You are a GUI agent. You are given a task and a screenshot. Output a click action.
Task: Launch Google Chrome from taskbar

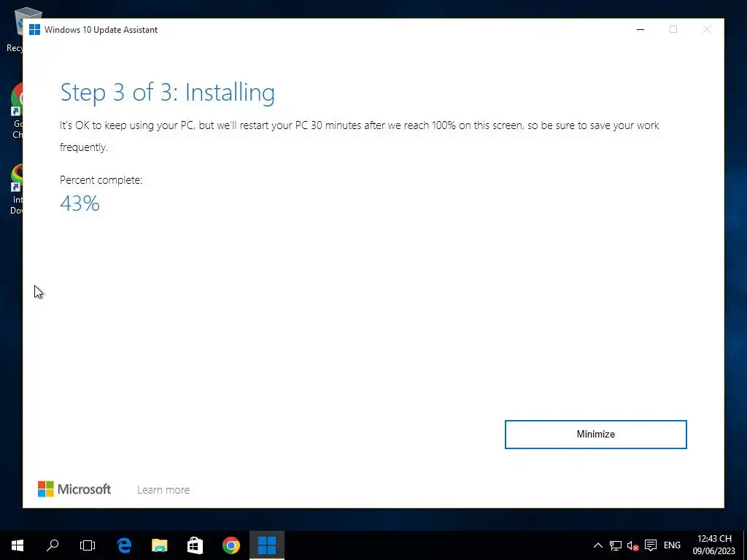click(x=231, y=545)
